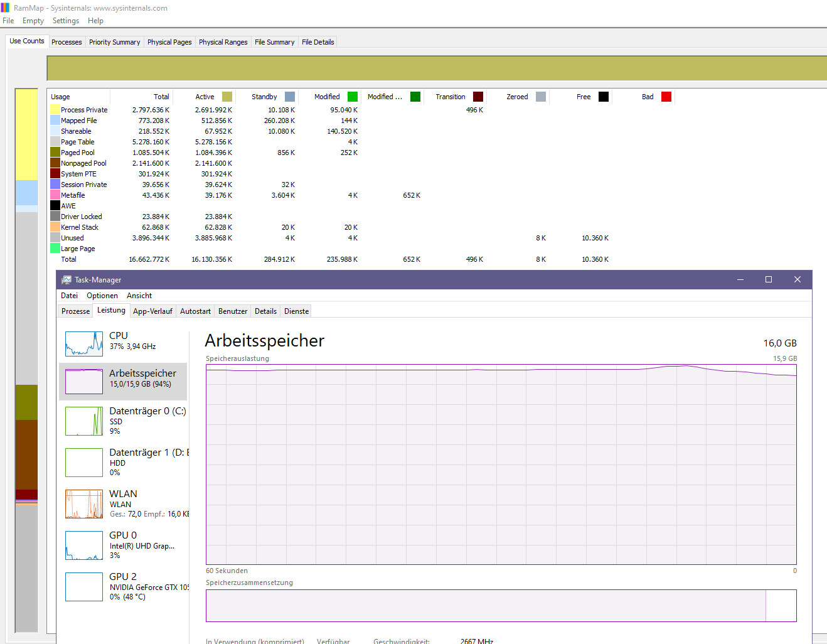Select the Driver Locked row label
The width and height of the screenshot is (827, 644).
[81, 217]
